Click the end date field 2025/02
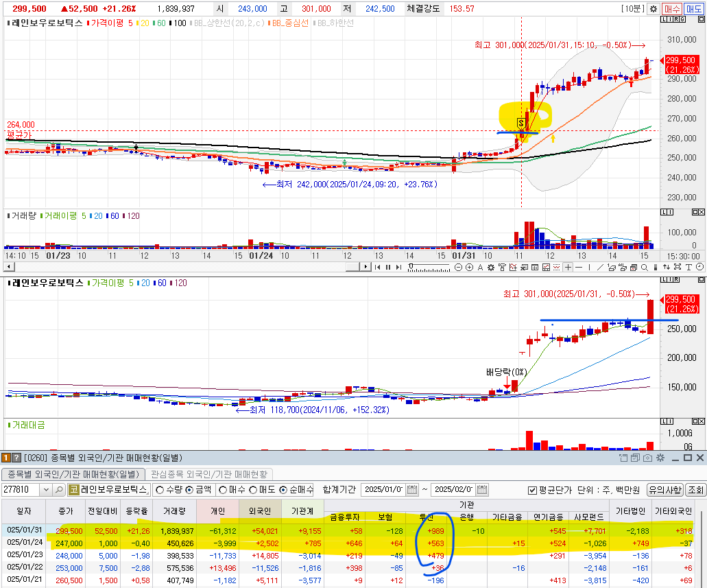This screenshot has width=707, height=588. (x=453, y=490)
